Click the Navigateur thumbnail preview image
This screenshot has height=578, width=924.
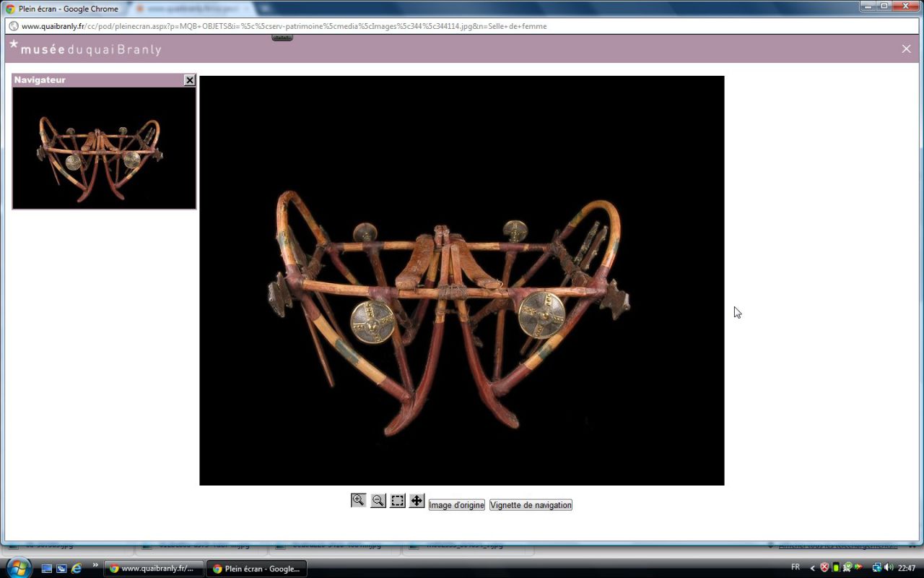[x=104, y=148]
